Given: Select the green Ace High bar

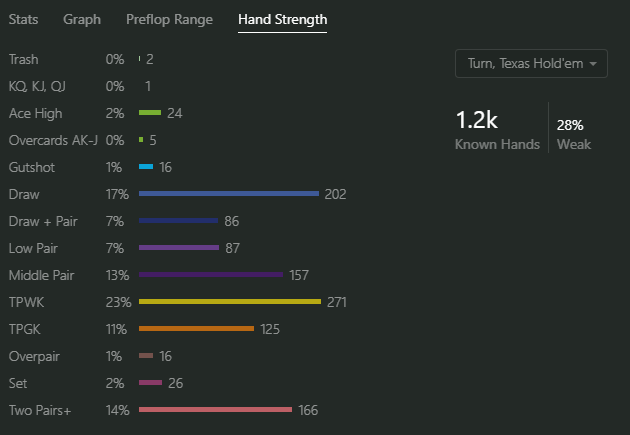Looking at the screenshot, I should coord(150,113).
